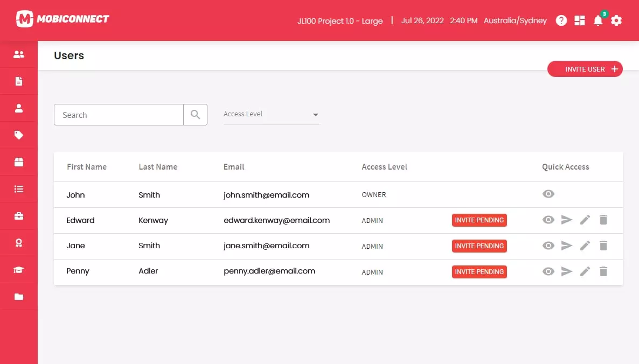Sort by First Name column header
The width and height of the screenshot is (639, 364).
[x=86, y=166]
